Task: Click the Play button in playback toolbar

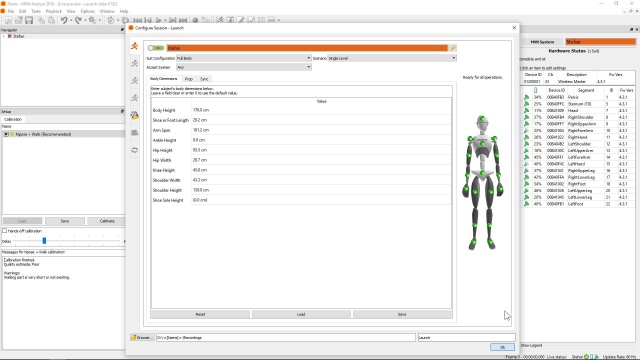Action: 159,20
